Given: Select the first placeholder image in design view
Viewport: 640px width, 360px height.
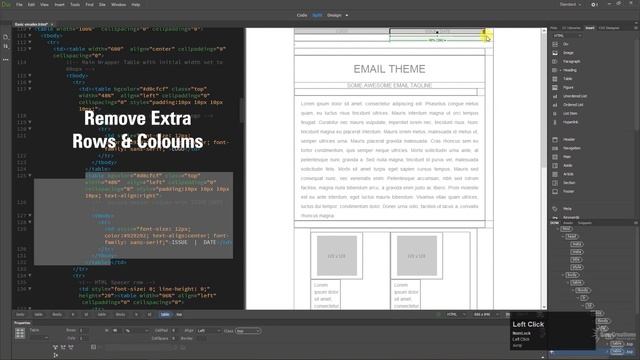Looking at the screenshot, I should tap(337, 256).
